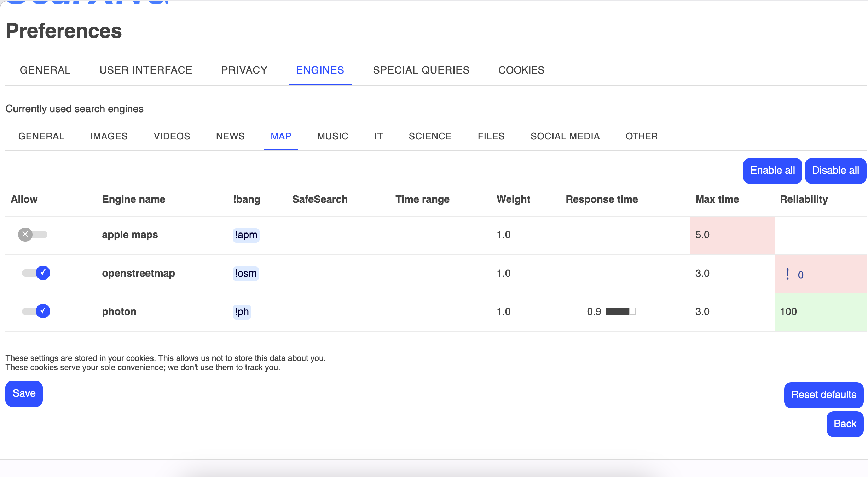Switch to the Cookies tab

521,70
